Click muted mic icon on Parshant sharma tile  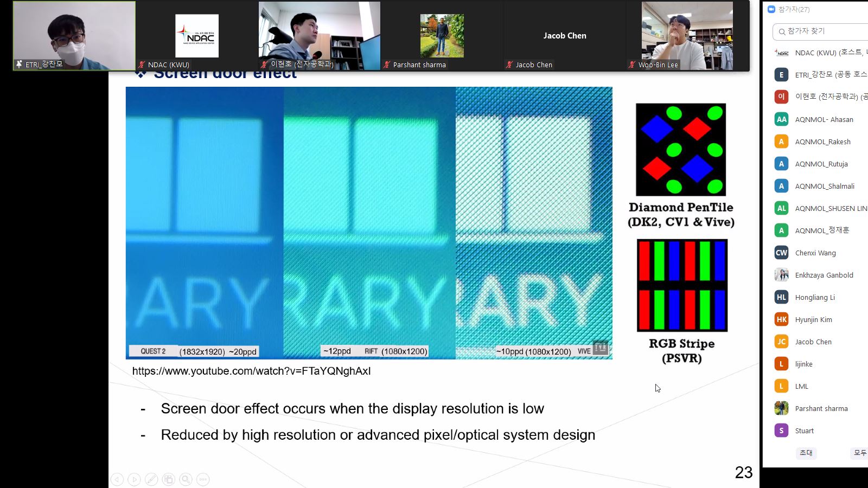pyautogui.click(x=387, y=65)
